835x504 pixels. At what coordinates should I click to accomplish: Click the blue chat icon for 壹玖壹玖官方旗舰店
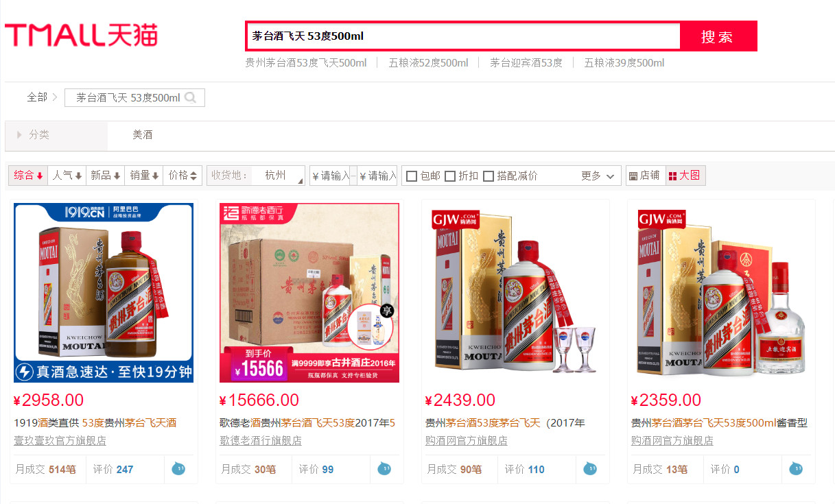point(178,469)
